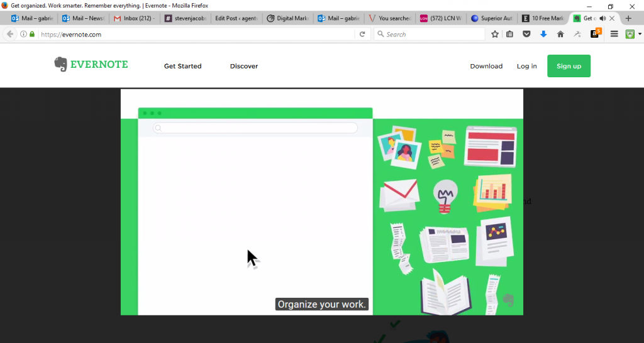Viewport: 644px width, 343px height.
Task: Click the envelope illustration in video
Action: tap(399, 195)
